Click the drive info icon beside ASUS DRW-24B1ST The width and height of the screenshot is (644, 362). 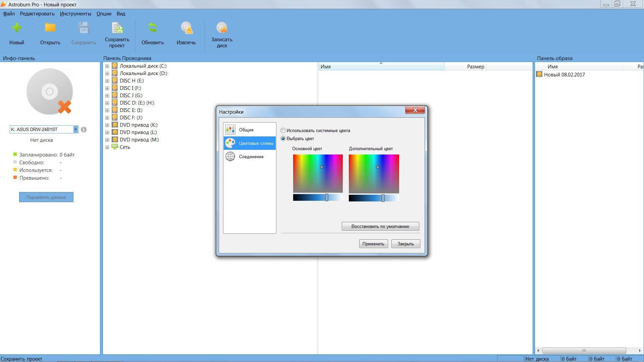[84, 129]
